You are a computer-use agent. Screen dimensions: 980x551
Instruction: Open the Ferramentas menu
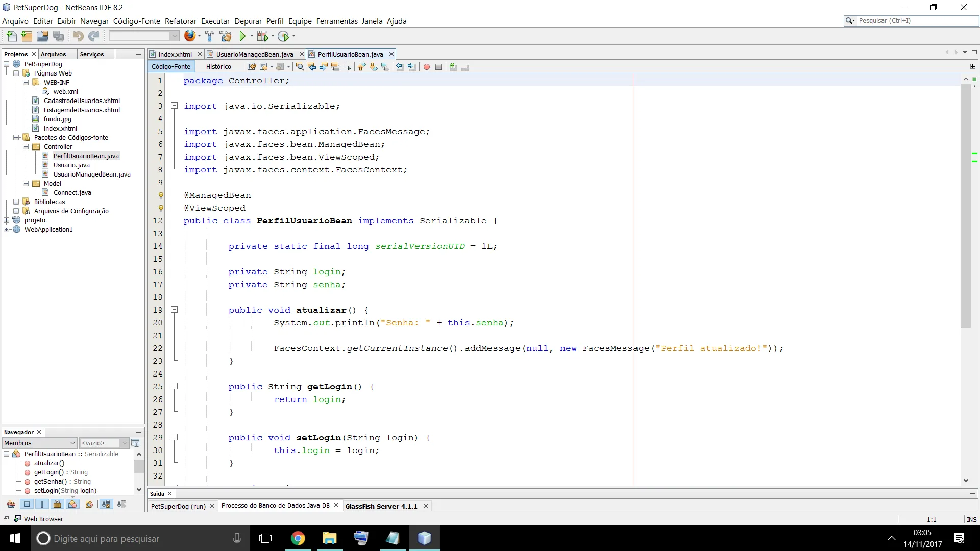pyautogui.click(x=337, y=21)
